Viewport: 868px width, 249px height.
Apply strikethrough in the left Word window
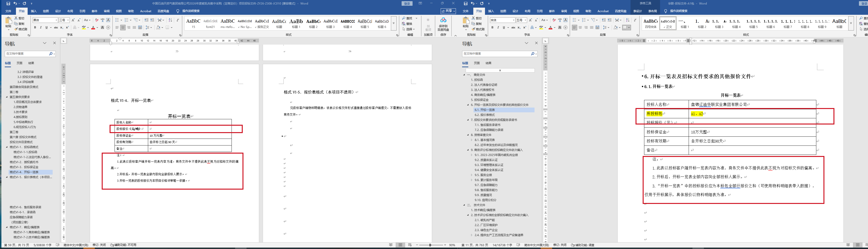(x=56, y=27)
